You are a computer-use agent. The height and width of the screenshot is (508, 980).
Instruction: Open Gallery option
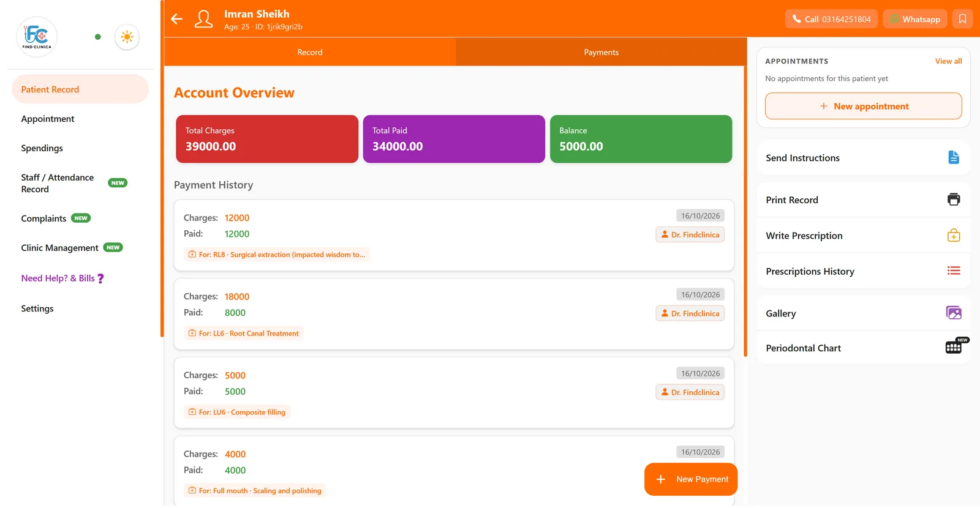(863, 313)
